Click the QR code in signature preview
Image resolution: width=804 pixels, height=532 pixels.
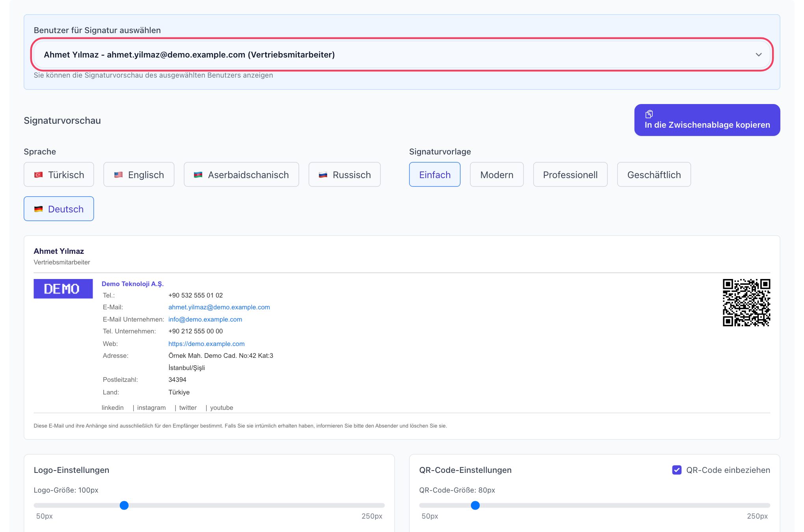point(746,303)
